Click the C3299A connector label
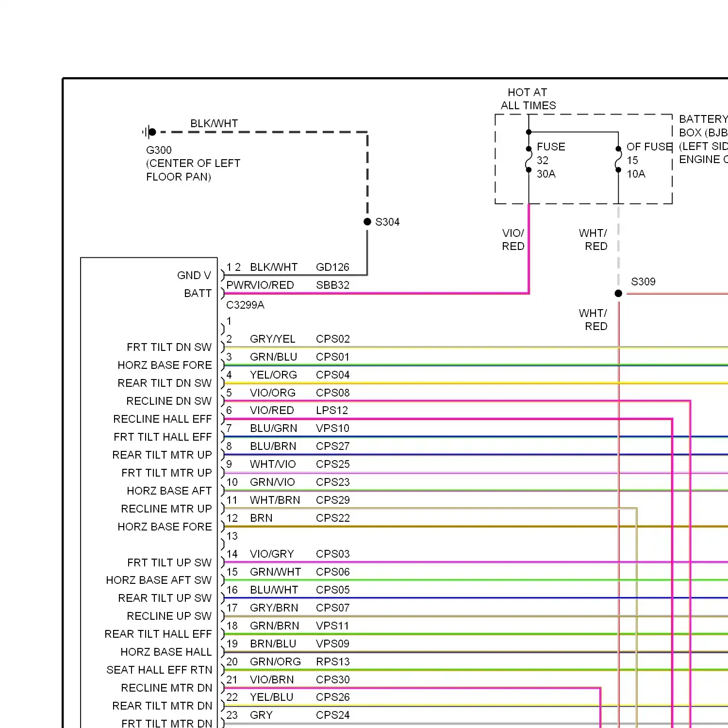This screenshot has width=728, height=728. [x=245, y=305]
